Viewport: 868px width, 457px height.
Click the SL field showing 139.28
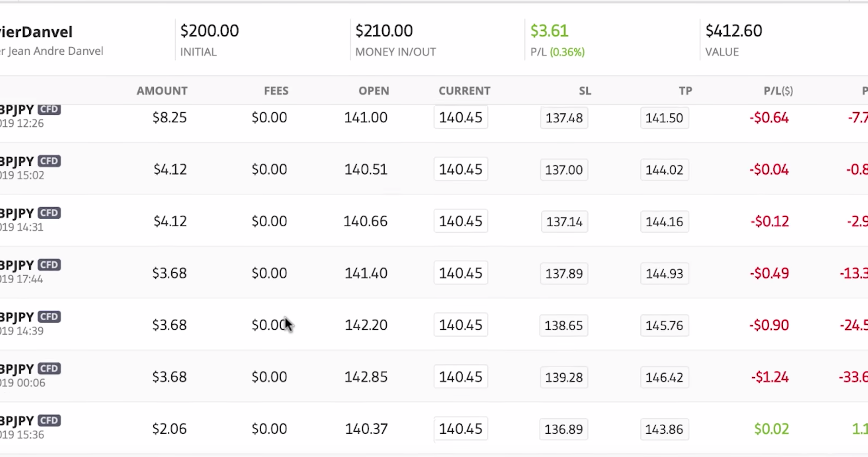pos(563,377)
